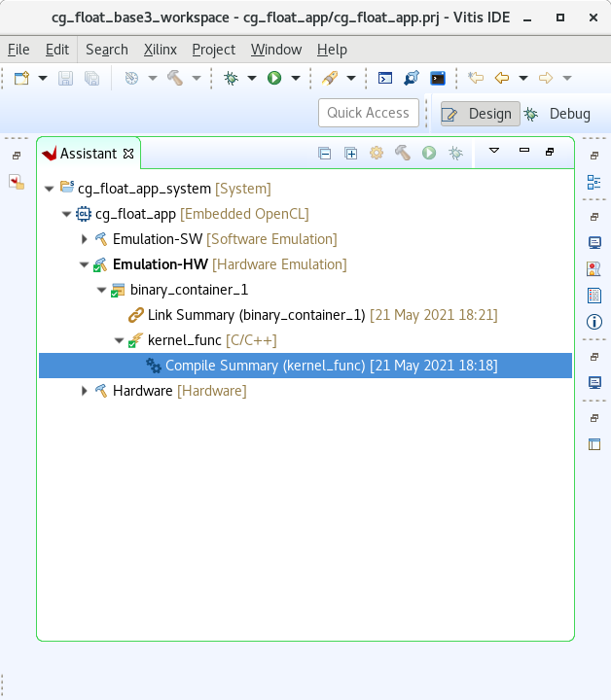This screenshot has width=611, height=700.
Task: Go to last edit location icon
Action: (476, 78)
